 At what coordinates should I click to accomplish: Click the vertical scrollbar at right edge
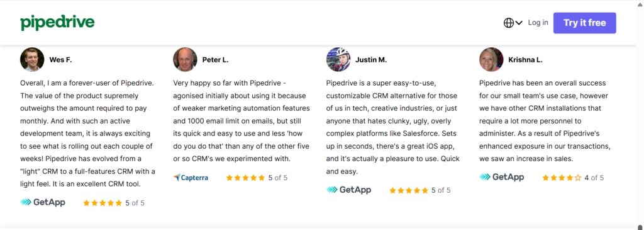tap(640, 115)
